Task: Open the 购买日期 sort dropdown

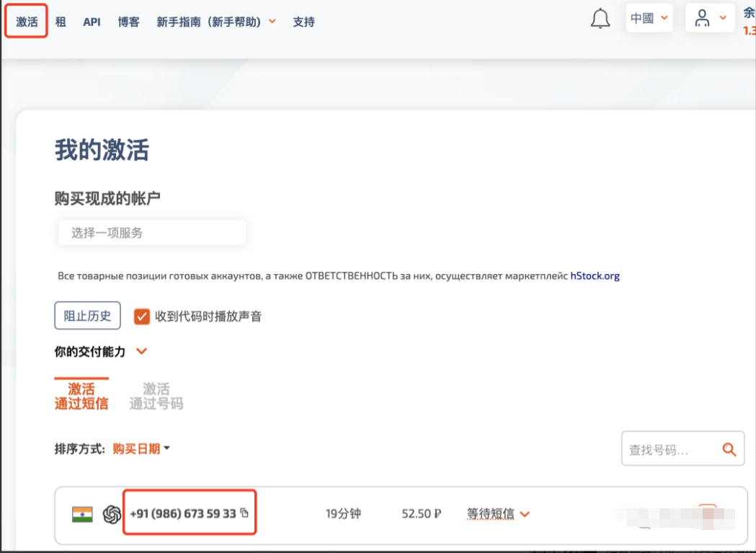Action: (x=141, y=448)
